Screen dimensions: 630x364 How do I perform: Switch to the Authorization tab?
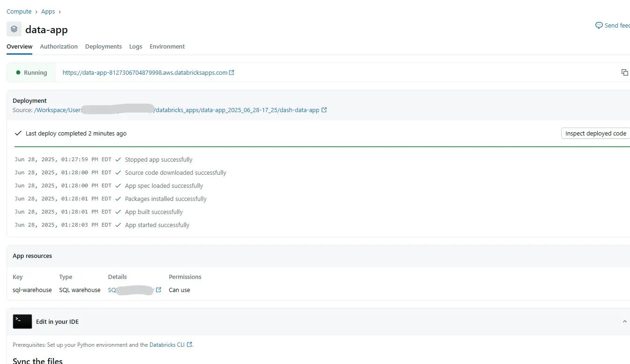coord(58,47)
